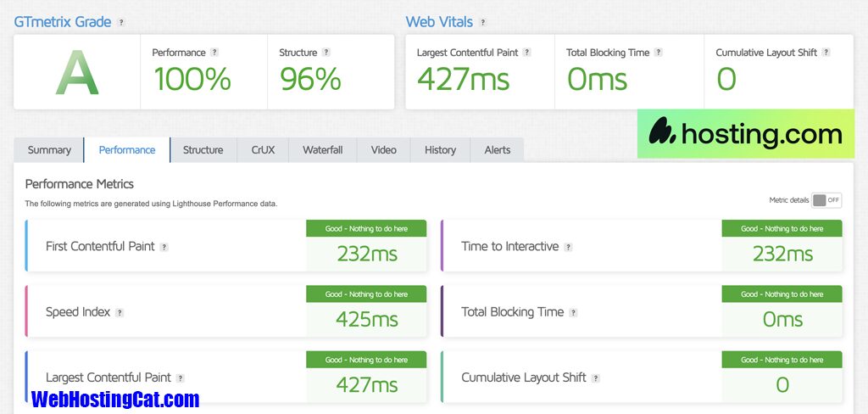
Task: Click the First Contentful Paint label
Action: pos(100,247)
